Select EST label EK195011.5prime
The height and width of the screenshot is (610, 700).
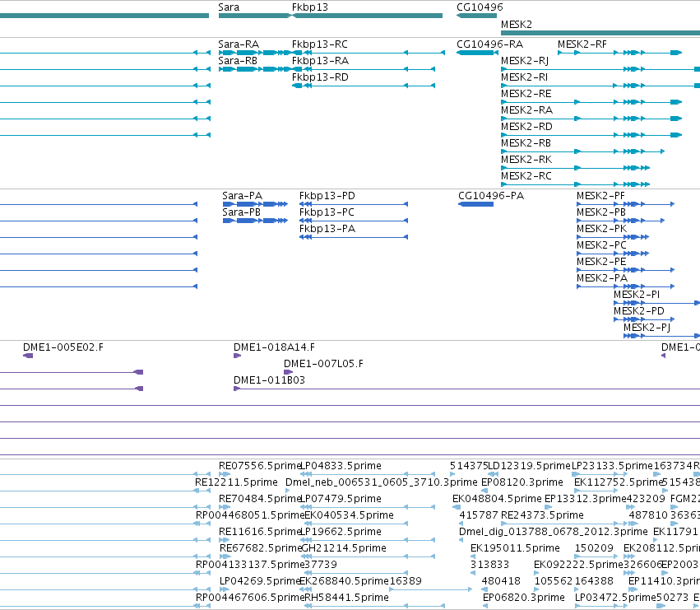[x=515, y=548]
